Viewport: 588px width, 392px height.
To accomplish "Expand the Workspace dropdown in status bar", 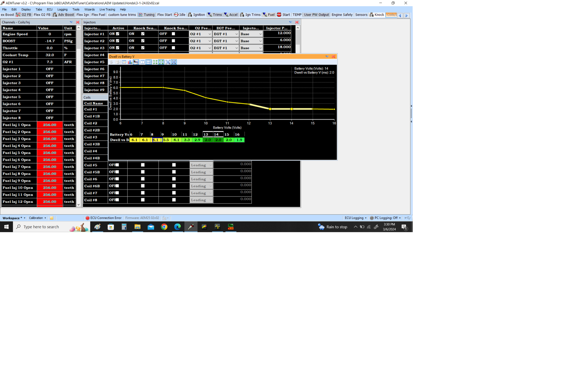I will coord(14,218).
